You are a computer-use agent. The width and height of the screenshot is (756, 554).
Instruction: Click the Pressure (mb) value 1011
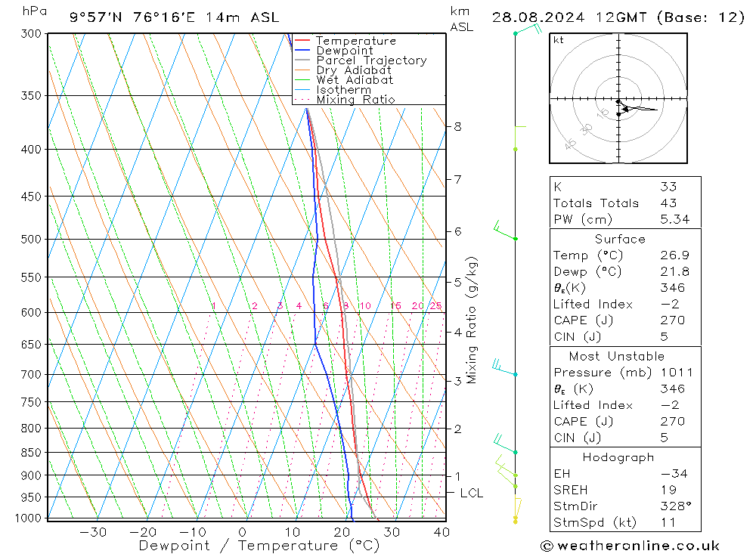pyautogui.click(x=677, y=373)
